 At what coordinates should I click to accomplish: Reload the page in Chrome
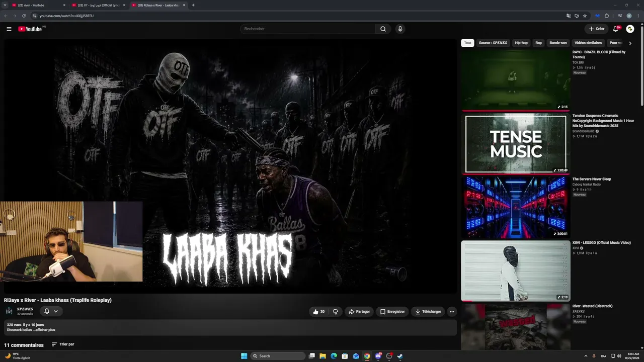pos(24,16)
